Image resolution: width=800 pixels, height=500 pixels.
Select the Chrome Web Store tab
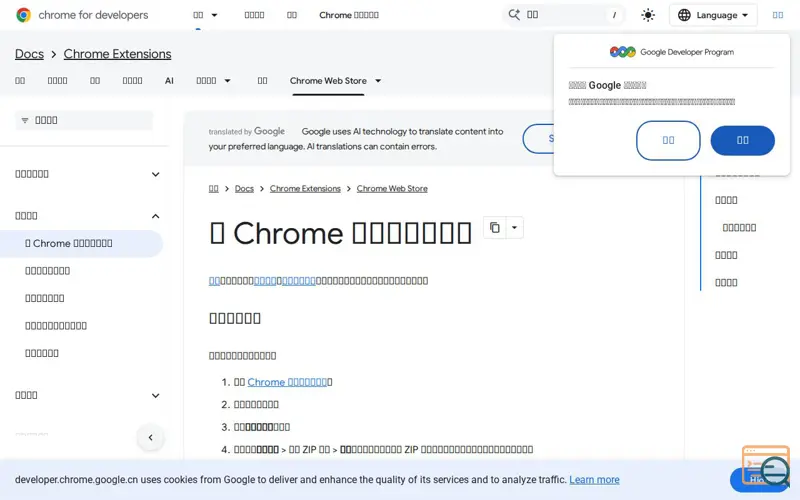328,81
